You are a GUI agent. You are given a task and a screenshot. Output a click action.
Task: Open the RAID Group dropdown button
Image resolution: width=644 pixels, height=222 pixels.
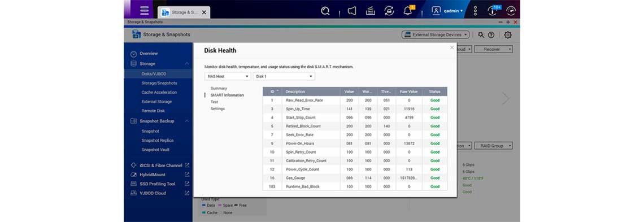(494, 146)
